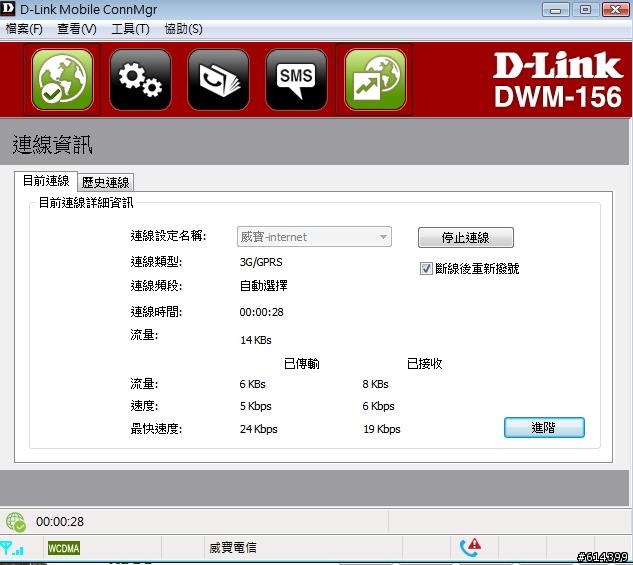Open the 查看(V) menu

click(77, 29)
